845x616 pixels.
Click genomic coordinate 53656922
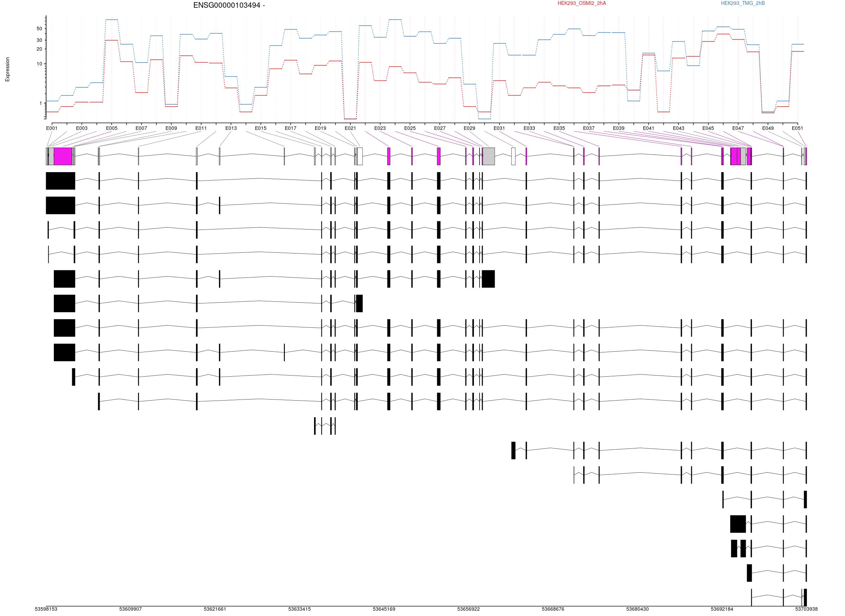point(469,609)
